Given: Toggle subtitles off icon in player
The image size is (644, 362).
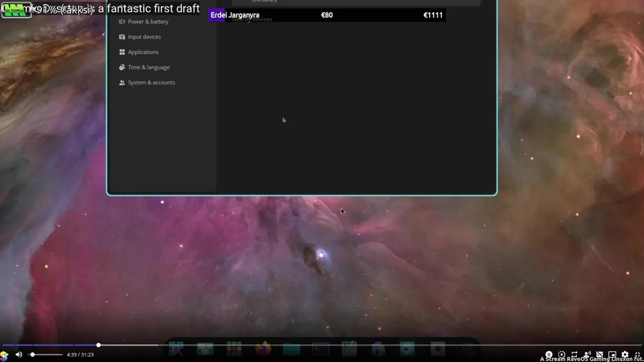Looking at the screenshot, I should pos(599,354).
